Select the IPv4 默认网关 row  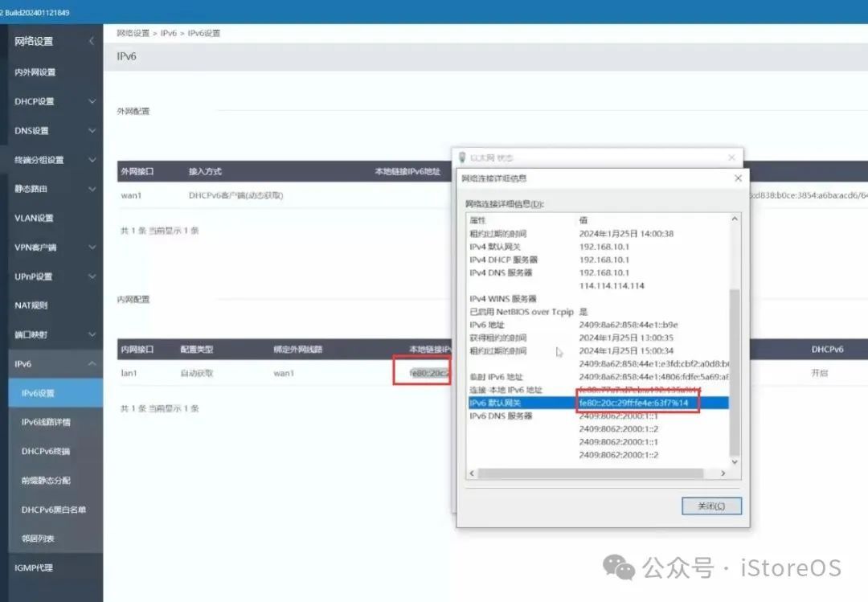point(599,247)
